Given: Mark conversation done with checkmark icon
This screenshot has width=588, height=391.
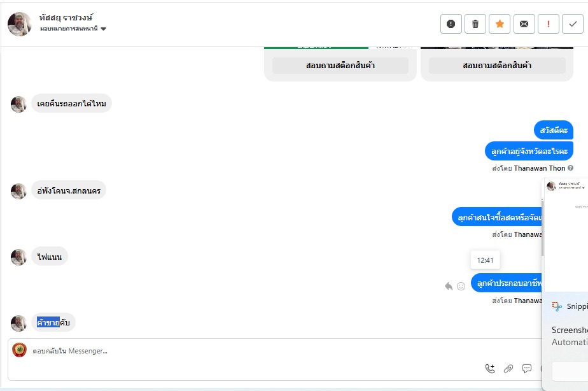Looking at the screenshot, I should (572, 24).
